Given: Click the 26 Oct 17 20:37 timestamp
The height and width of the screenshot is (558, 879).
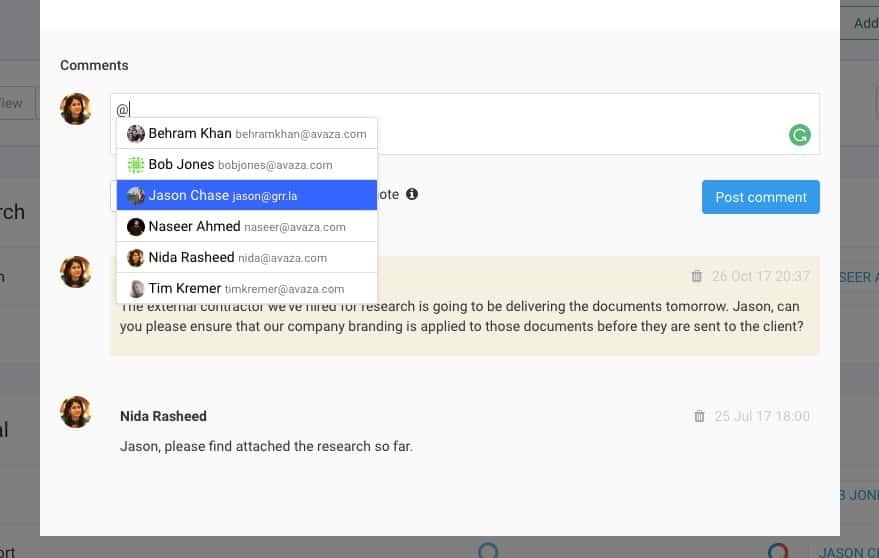Looking at the screenshot, I should point(760,276).
